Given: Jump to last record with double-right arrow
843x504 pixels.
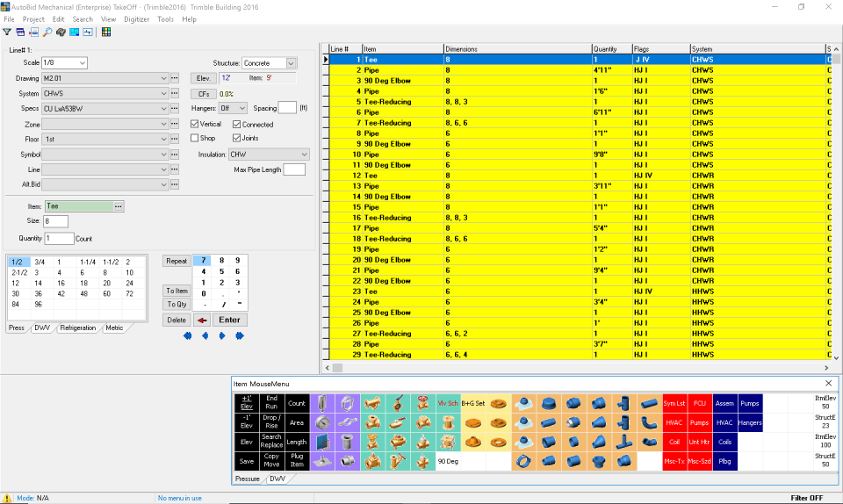Looking at the screenshot, I should coord(240,335).
